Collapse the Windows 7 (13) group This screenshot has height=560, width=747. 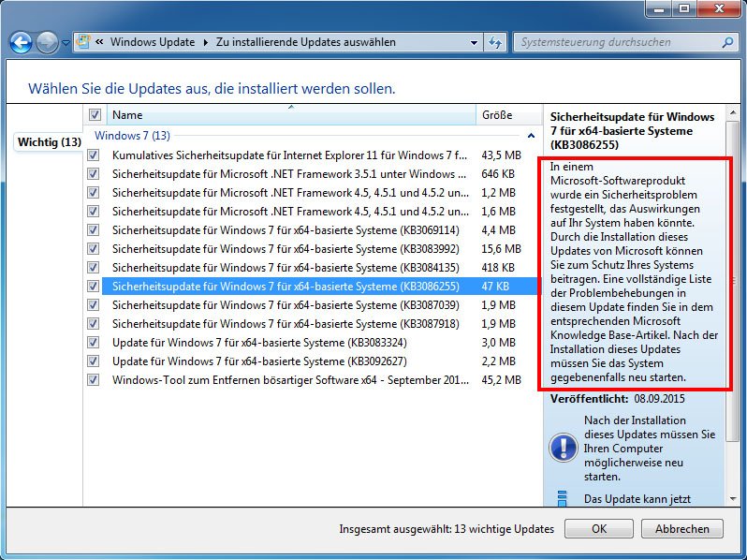click(x=532, y=136)
